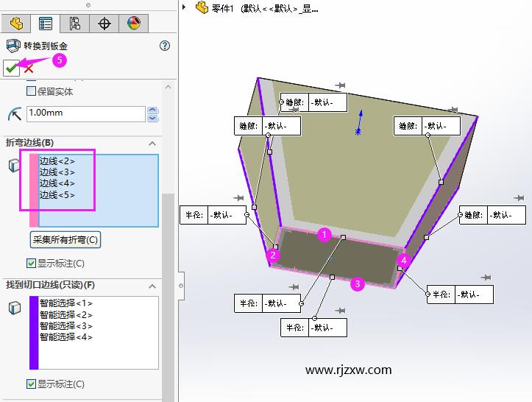Select 智能选择<3> in rip edges list
The width and height of the screenshot is (532, 402).
(x=65, y=326)
